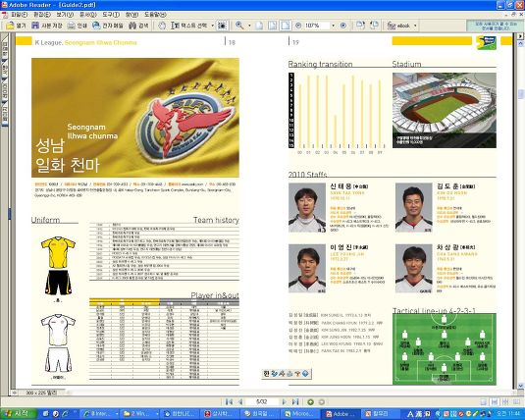This screenshot has height=420, width=525.
Task: Switch to the Microsoft taskbar button
Action: coord(300,414)
